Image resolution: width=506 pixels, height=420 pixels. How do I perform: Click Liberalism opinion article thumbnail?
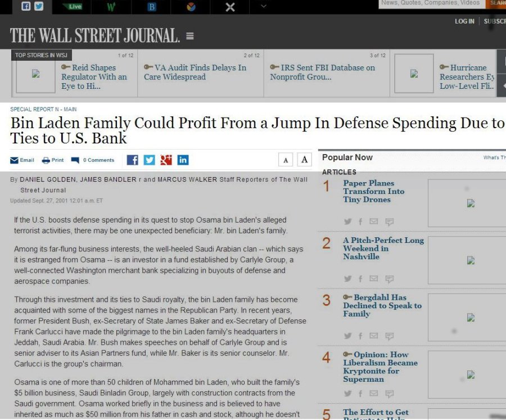[x=467, y=374]
